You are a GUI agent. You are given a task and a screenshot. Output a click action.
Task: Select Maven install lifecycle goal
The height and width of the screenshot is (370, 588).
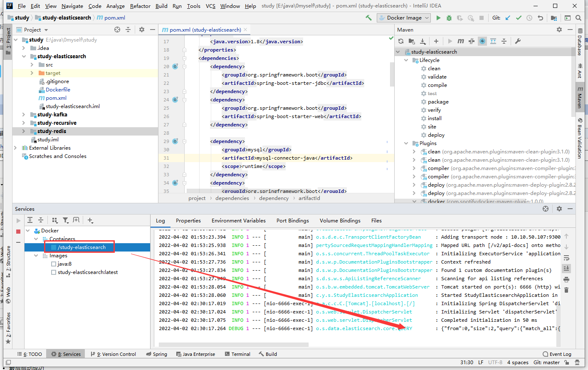pos(435,118)
